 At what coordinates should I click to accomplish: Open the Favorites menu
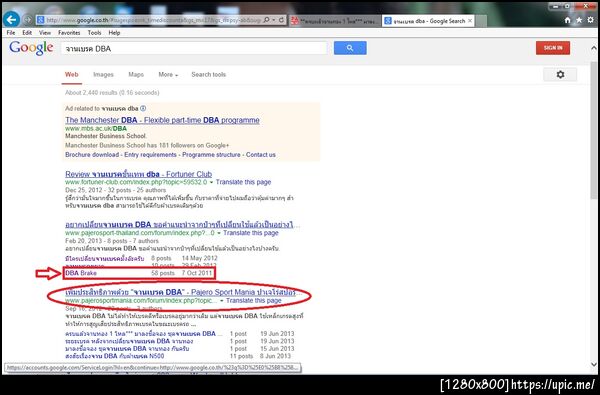pos(69,33)
